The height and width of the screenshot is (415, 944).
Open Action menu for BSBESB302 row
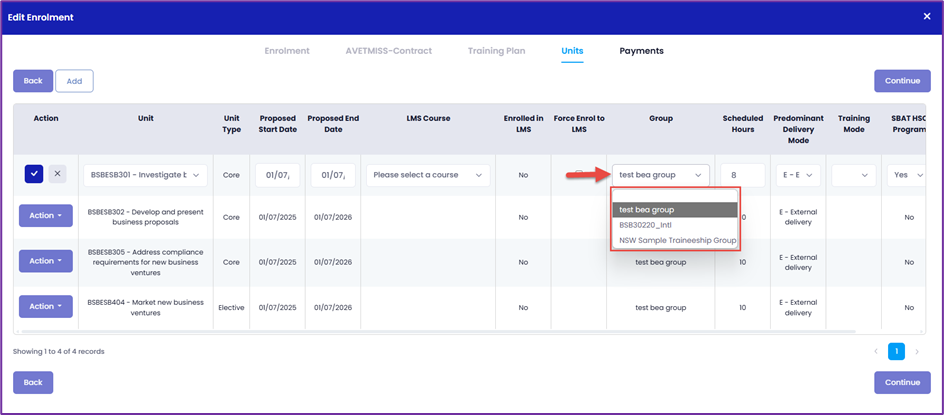[46, 216]
